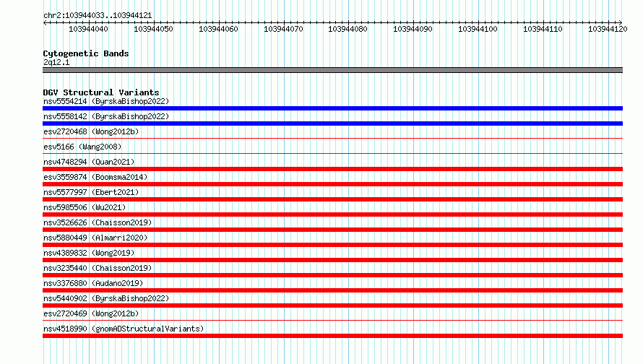Image resolution: width=643 pixels, height=364 pixels.
Task: Open variant nsv5985506 (Wu2021) label
Action: [85, 207]
